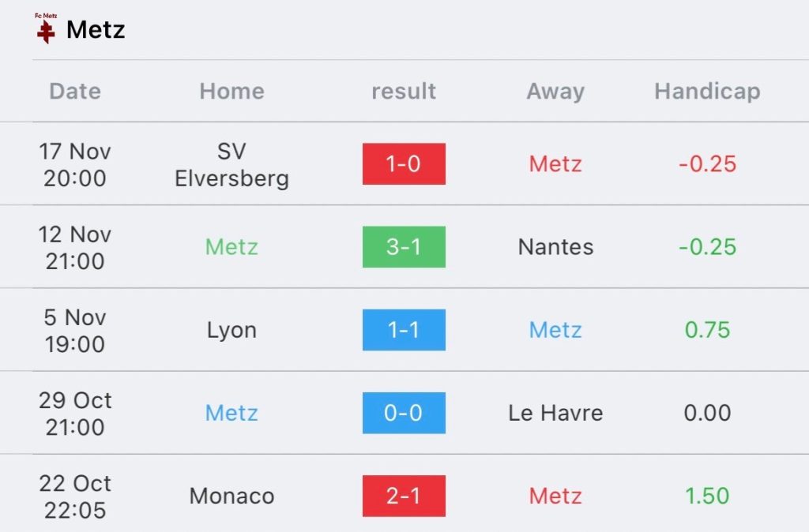The width and height of the screenshot is (809, 532).
Task: Select the Away column header
Action: tap(555, 92)
